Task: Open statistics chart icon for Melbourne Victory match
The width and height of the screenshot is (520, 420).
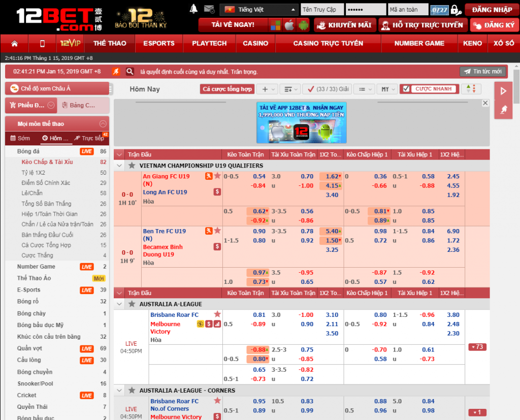Action: [x=217, y=324]
